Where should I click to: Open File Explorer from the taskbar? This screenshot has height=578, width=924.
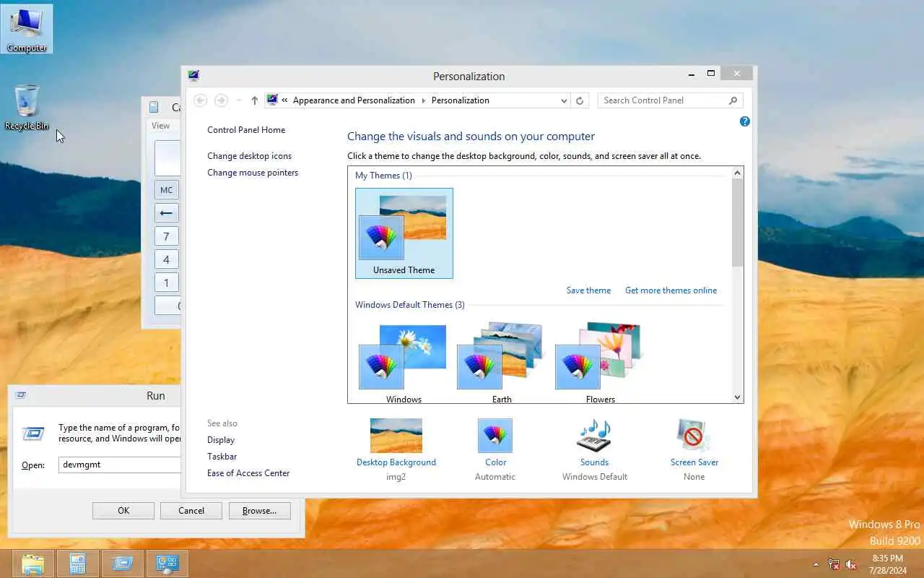point(33,564)
